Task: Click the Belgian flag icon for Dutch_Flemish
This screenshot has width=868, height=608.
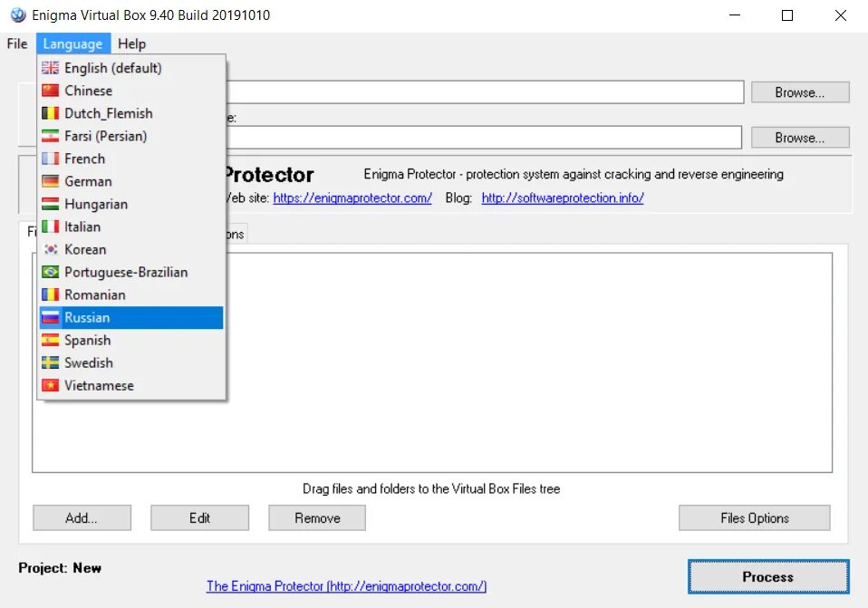Action: pyautogui.click(x=50, y=113)
